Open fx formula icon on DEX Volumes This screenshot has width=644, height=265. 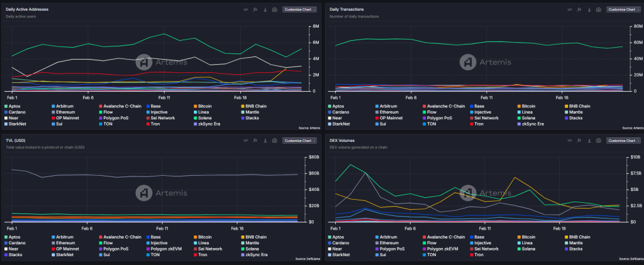pos(579,140)
